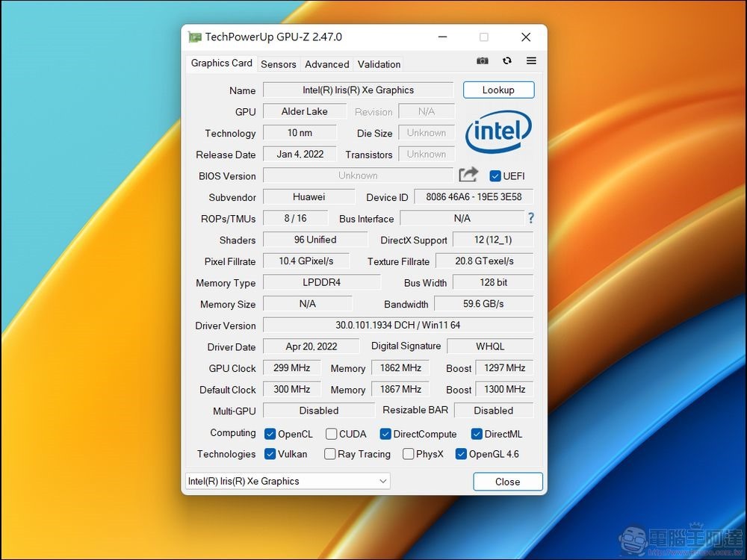Image resolution: width=747 pixels, height=560 pixels.
Task: Open the hamburger menu in the toolbar
Action: (530, 61)
